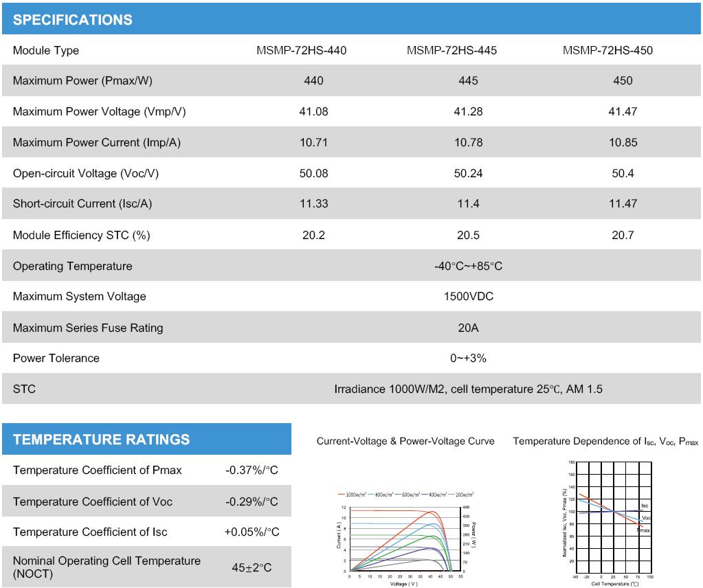703x588 pixels.
Task: Click the 1000w/m² red legend entry
Action: pyautogui.click(x=357, y=494)
